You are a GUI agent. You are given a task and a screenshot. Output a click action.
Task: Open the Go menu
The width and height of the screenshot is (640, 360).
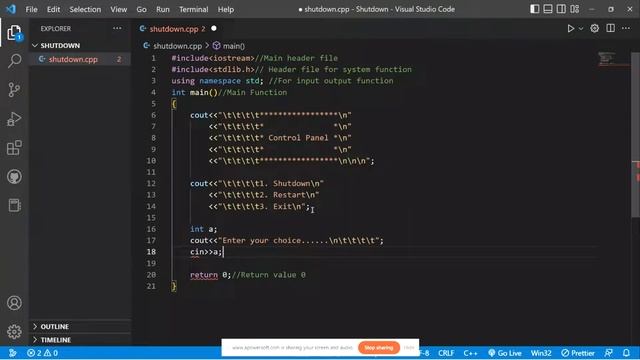pos(141,9)
